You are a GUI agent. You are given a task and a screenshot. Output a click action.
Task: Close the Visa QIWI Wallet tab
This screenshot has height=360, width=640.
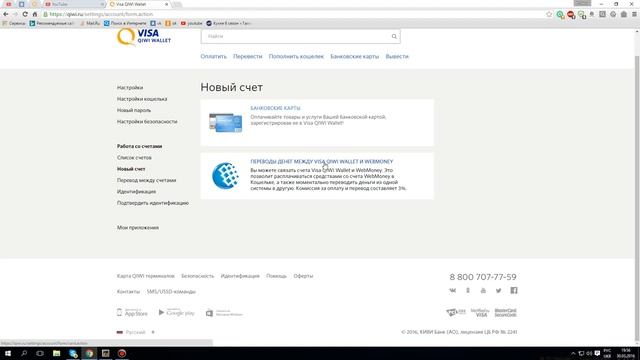pyautogui.click(x=167, y=4)
